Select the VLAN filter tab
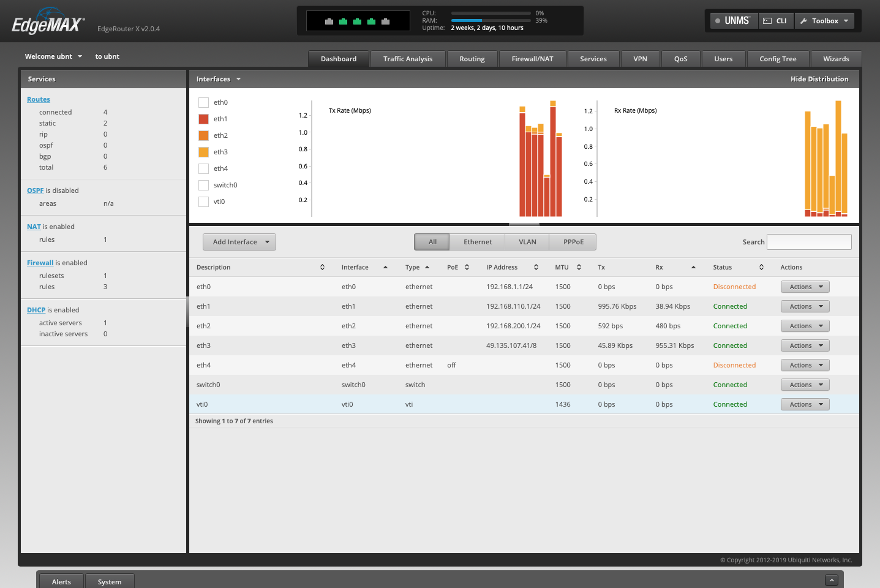 [527, 242]
